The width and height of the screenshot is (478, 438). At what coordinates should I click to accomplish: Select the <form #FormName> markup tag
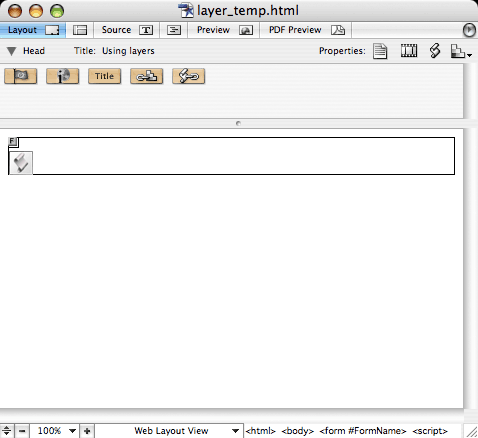click(363, 431)
